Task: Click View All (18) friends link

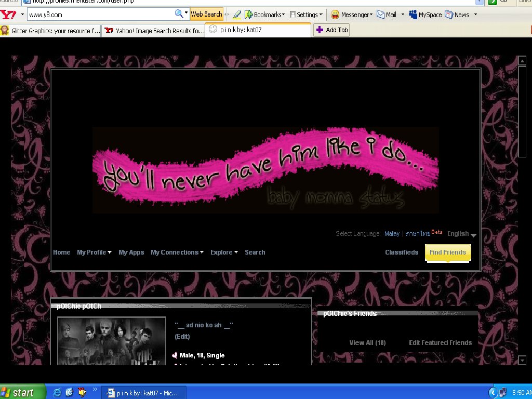Action: (367, 343)
